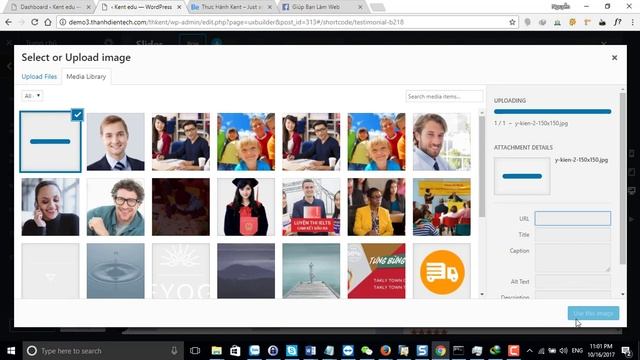Open Google Chrome from the taskbar
The width and height of the screenshot is (640, 360).
tap(440, 351)
